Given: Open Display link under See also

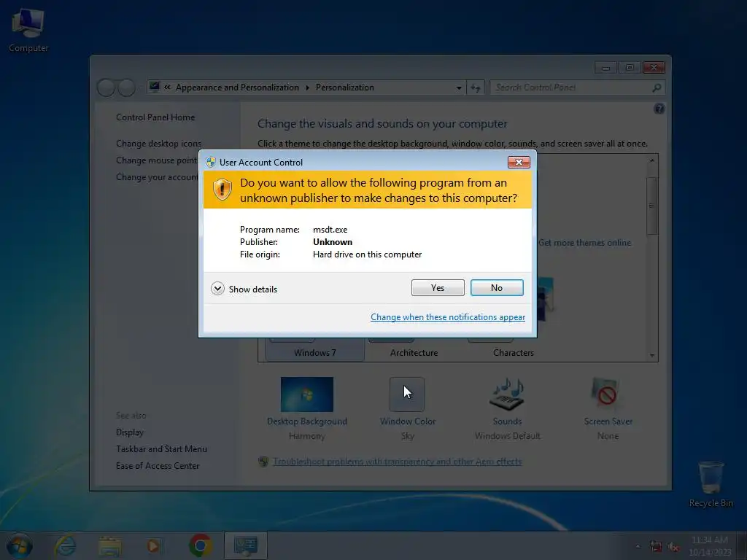Looking at the screenshot, I should coord(130,432).
